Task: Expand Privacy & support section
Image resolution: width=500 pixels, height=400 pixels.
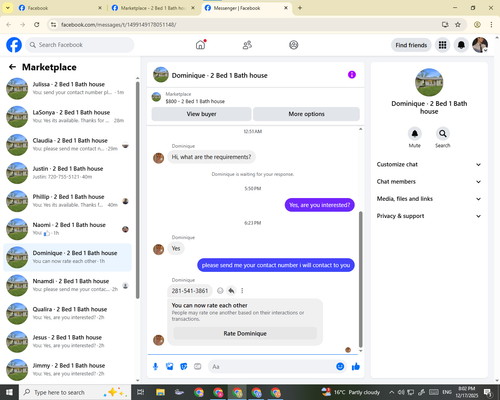Action: pyautogui.click(x=429, y=216)
